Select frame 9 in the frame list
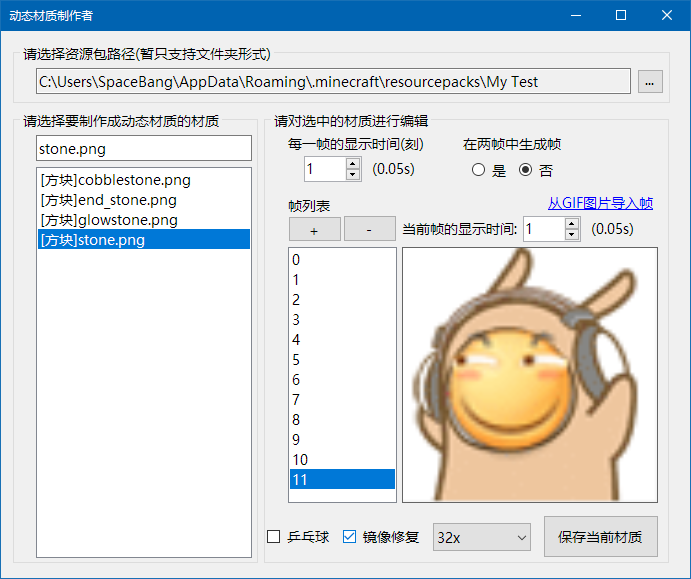The height and width of the screenshot is (579, 691). click(342, 439)
